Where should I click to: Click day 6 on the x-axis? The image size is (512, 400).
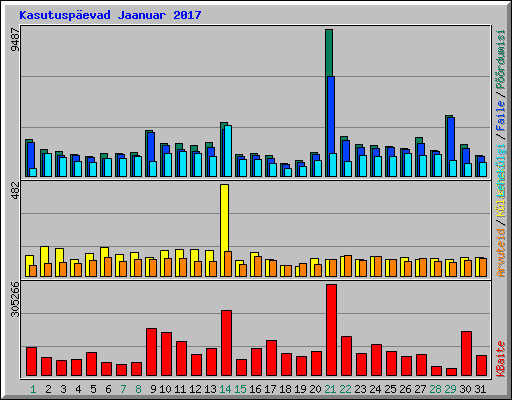click(108, 389)
